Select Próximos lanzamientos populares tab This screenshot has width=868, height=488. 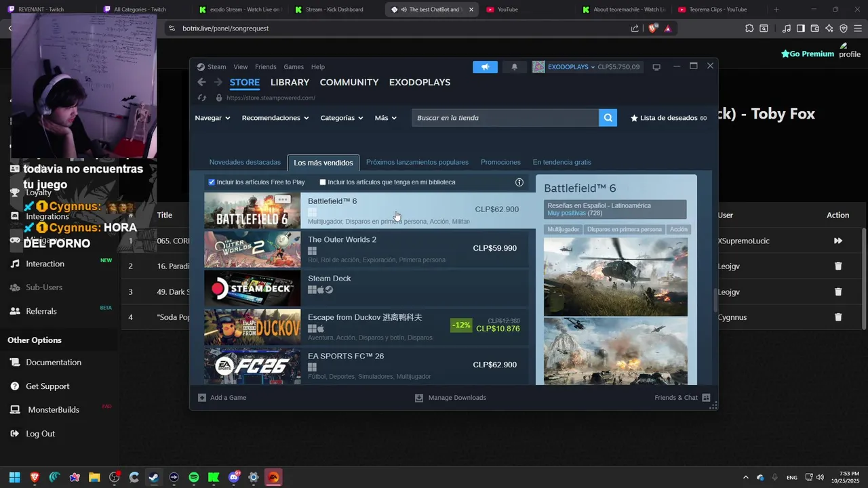coord(417,163)
